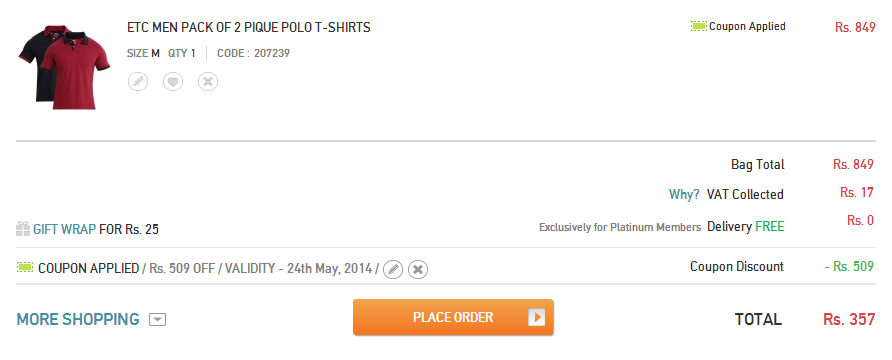Expand the More Shopping dropdown arrow
Screen dimensions: 892x360
(158, 320)
